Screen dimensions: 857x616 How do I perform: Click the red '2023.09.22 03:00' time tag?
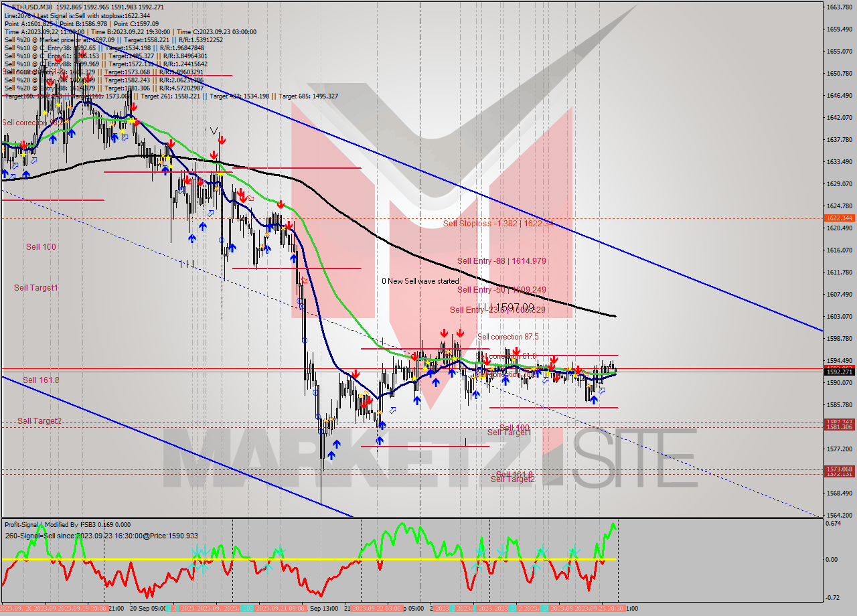[x=377, y=609]
